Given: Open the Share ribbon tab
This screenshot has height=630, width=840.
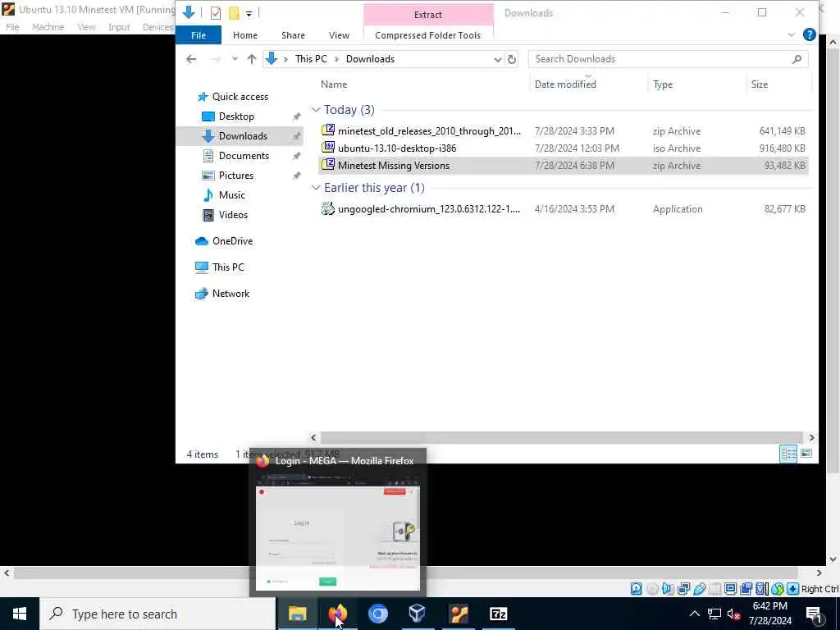Looking at the screenshot, I should click(x=293, y=35).
